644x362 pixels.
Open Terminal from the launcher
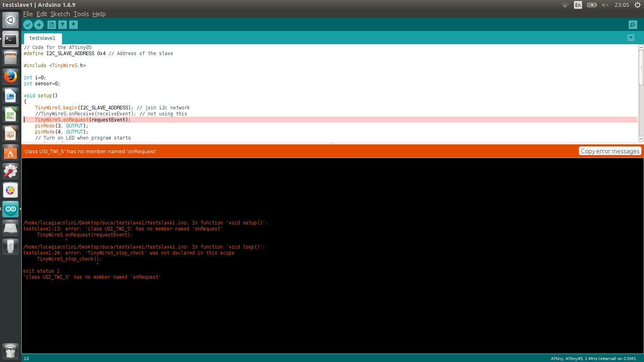click(x=10, y=39)
